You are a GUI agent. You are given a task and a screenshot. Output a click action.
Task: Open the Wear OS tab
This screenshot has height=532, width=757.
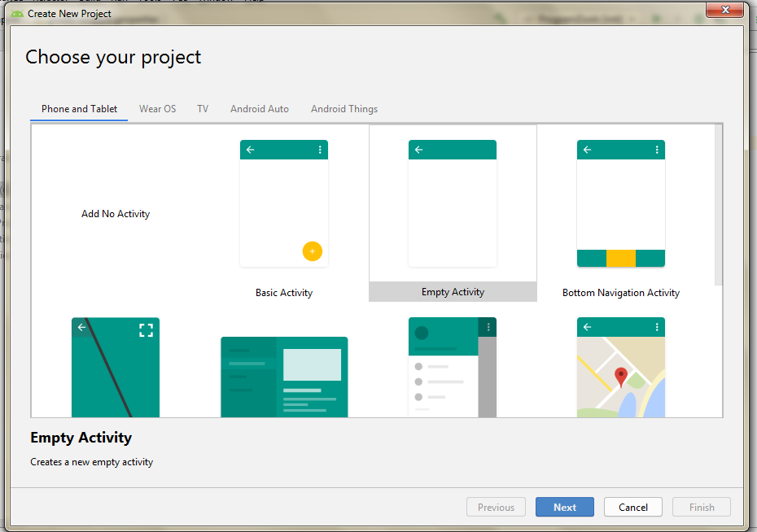click(157, 109)
